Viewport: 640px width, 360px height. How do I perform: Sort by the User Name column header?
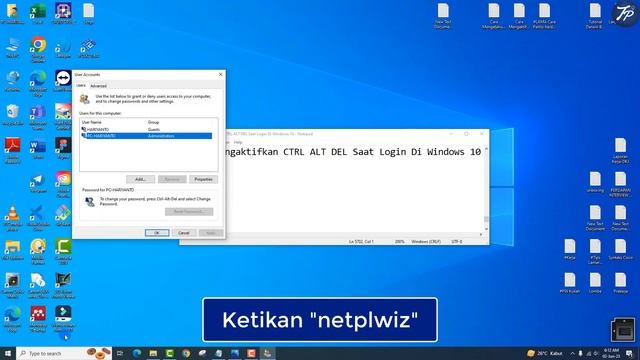pyautogui.click(x=113, y=122)
